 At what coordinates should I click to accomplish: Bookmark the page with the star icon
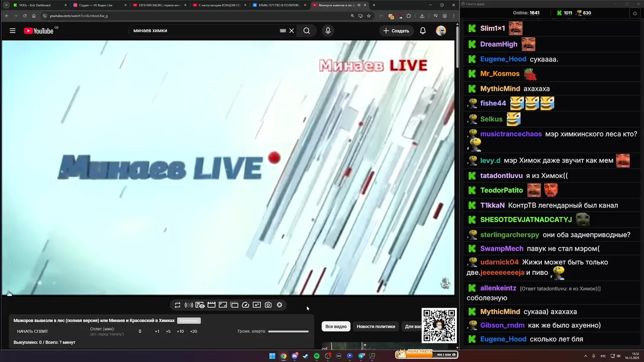pos(369,16)
